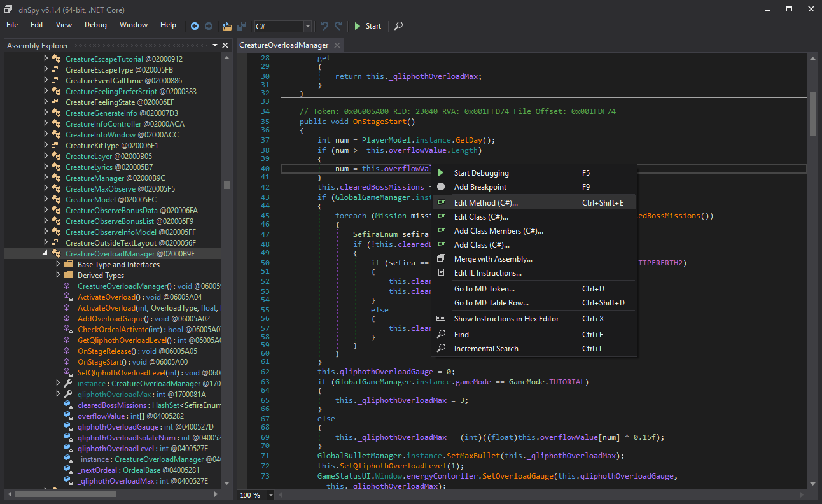This screenshot has width=822, height=504.
Task: Open the Debug menu
Action: (x=96, y=25)
